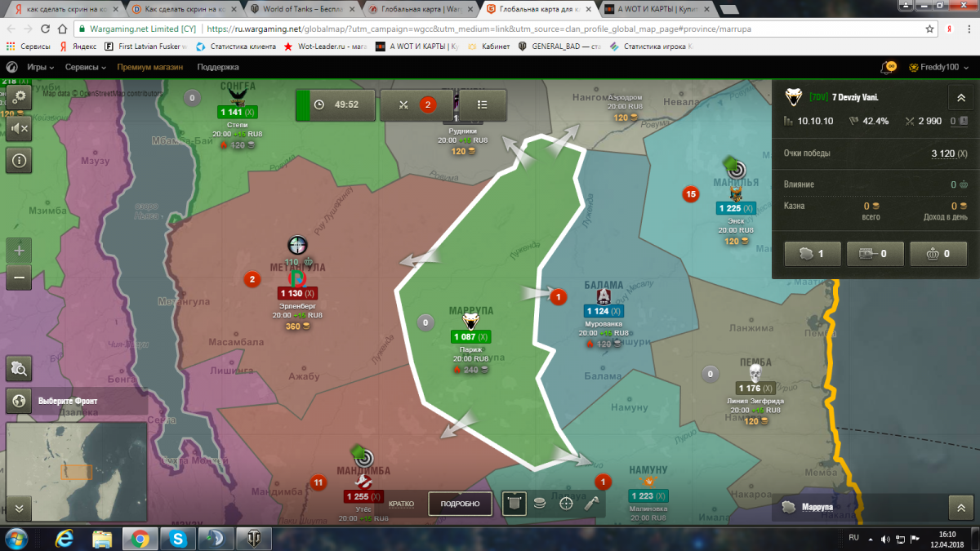Launch Skype from the taskbar
Image resolution: width=980 pixels, height=551 pixels.
pyautogui.click(x=176, y=539)
